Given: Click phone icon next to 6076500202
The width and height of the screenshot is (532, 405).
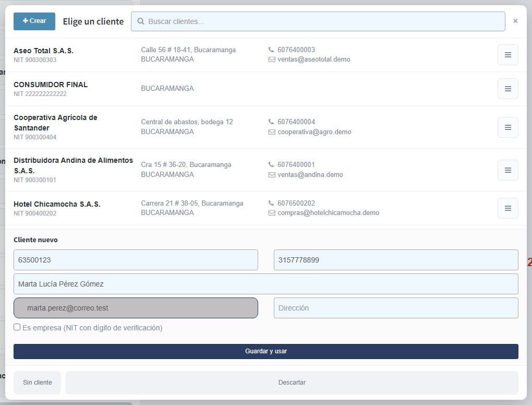Looking at the screenshot, I should click(x=271, y=203).
